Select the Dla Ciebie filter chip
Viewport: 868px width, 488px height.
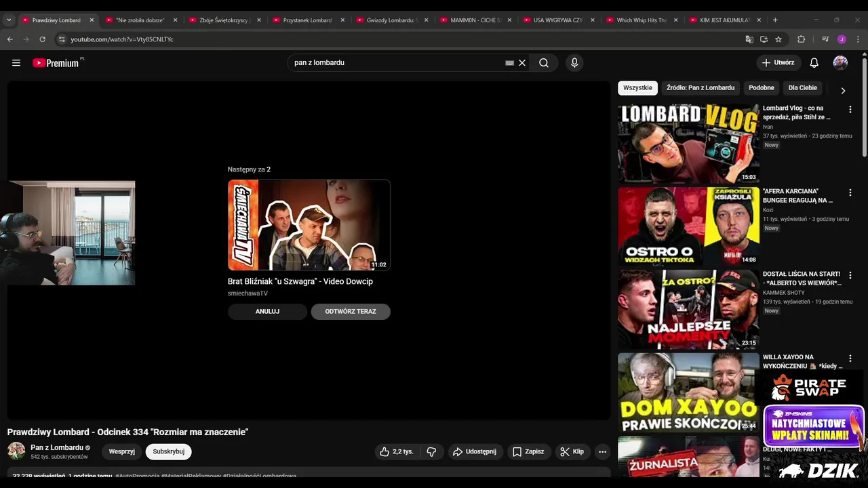pyautogui.click(x=803, y=88)
